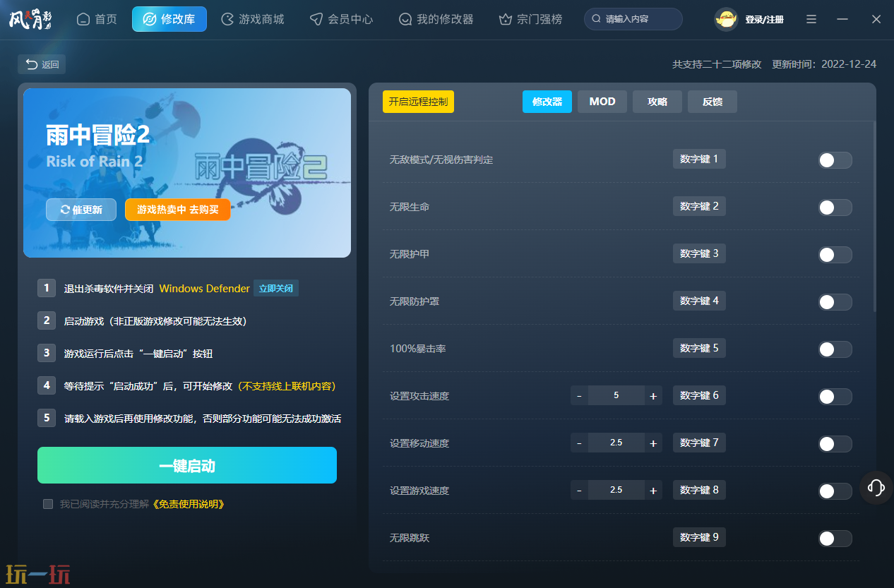Screen dimensions: 894x588
Task: Click hotkey 数字键 3 button
Action: 699,253
